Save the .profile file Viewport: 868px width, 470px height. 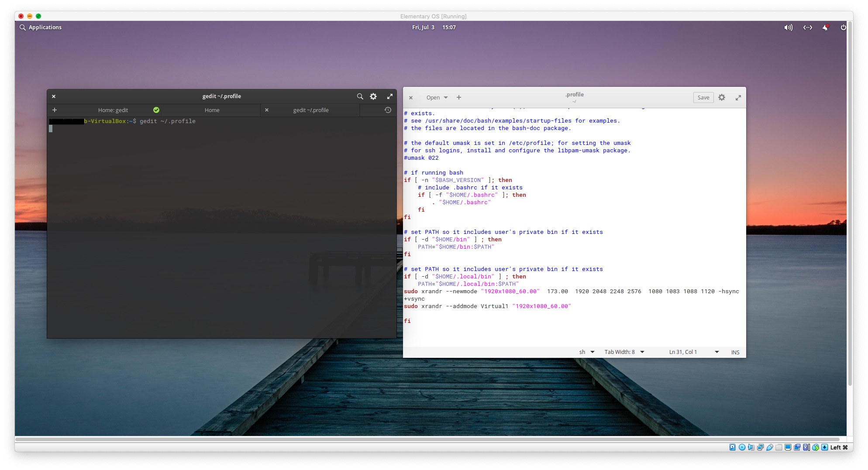point(703,97)
